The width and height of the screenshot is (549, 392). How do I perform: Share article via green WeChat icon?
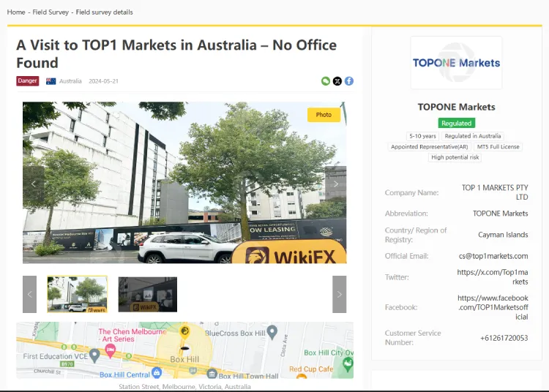(x=326, y=81)
